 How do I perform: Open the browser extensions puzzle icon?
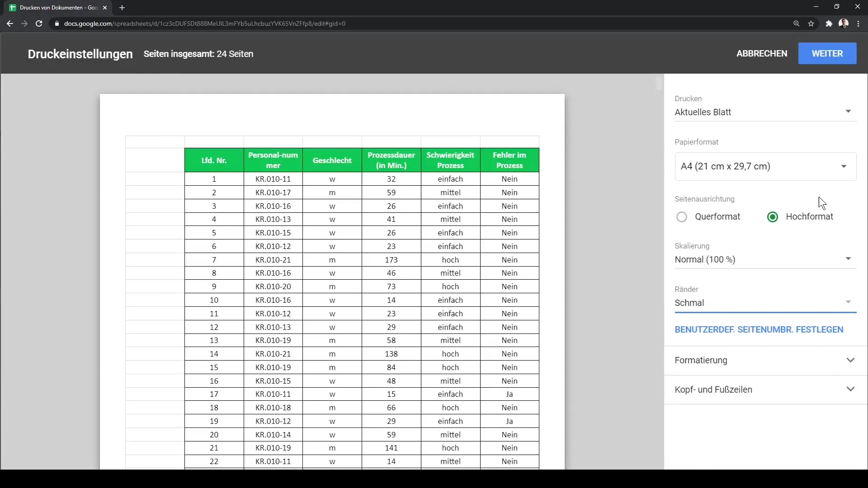pos(829,23)
